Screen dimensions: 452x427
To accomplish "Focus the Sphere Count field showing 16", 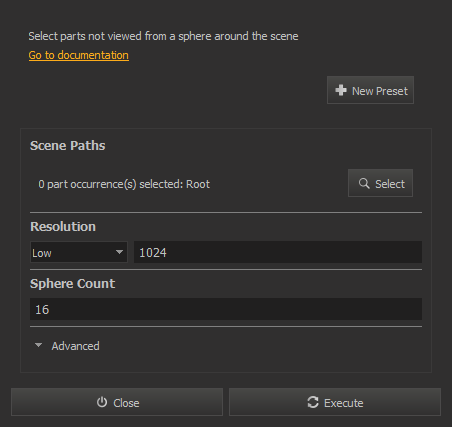I will (x=226, y=309).
